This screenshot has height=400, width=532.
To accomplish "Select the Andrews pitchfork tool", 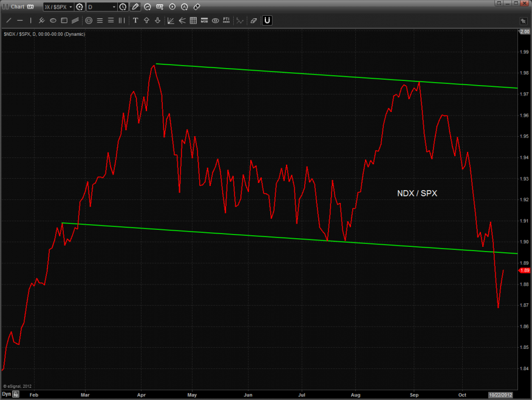I will [x=41, y=21].
